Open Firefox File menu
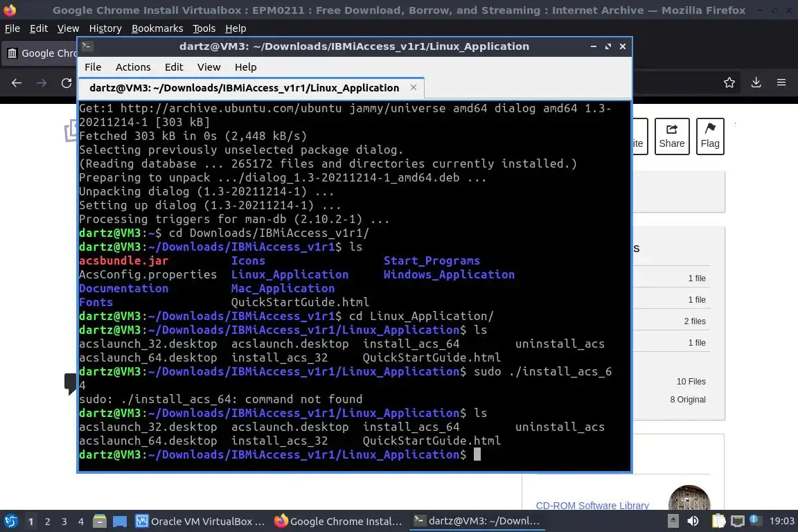The image size is (798, 532). pos(12,28)
